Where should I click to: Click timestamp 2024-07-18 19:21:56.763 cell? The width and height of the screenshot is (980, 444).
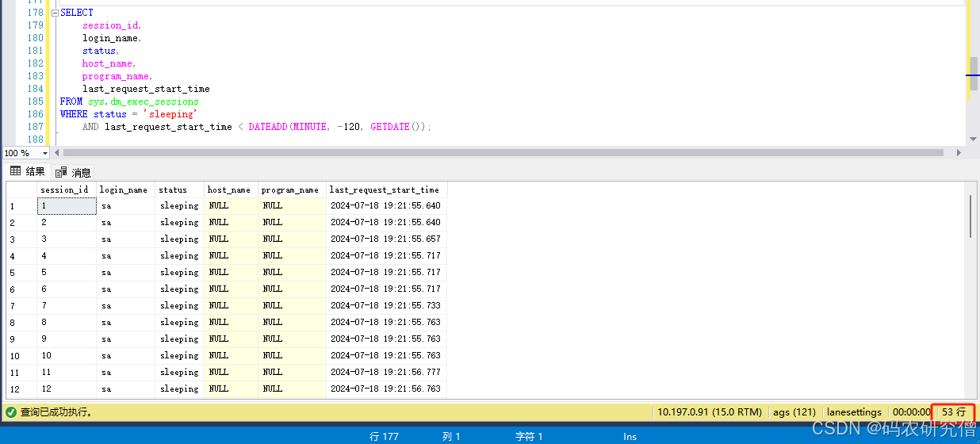click(387, 389)
